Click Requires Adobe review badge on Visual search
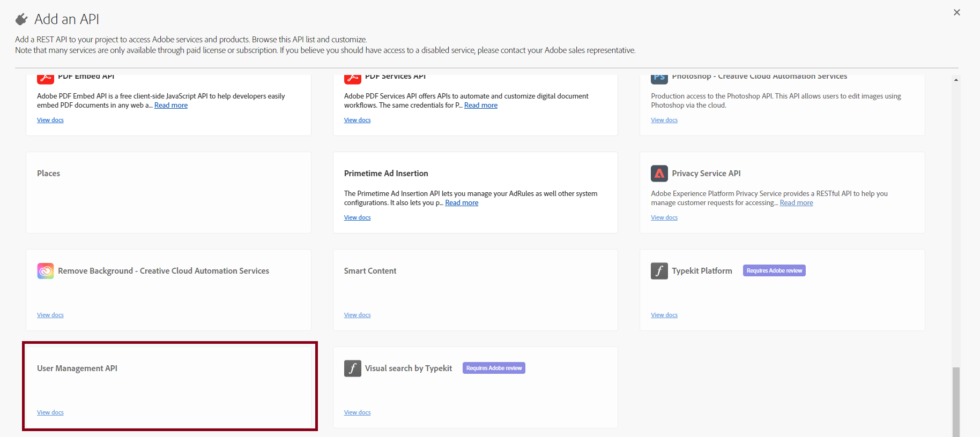The height and width of the screenshot is (437, 980). point(494,368)
